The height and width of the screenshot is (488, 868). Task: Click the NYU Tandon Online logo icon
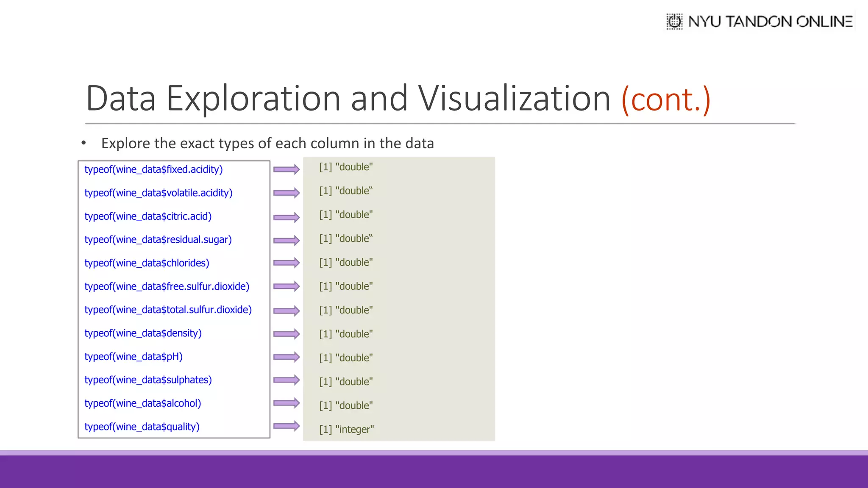click(674, 21)
